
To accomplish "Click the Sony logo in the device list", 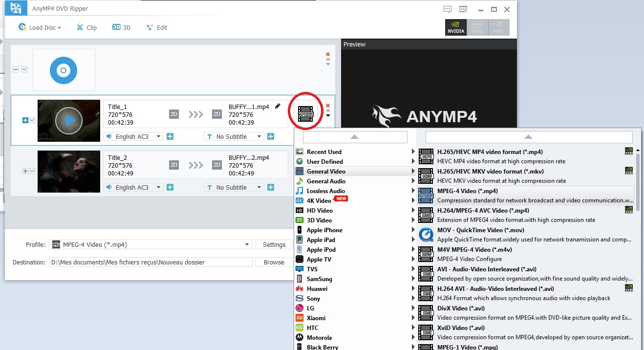I will [x=300, y=298].
